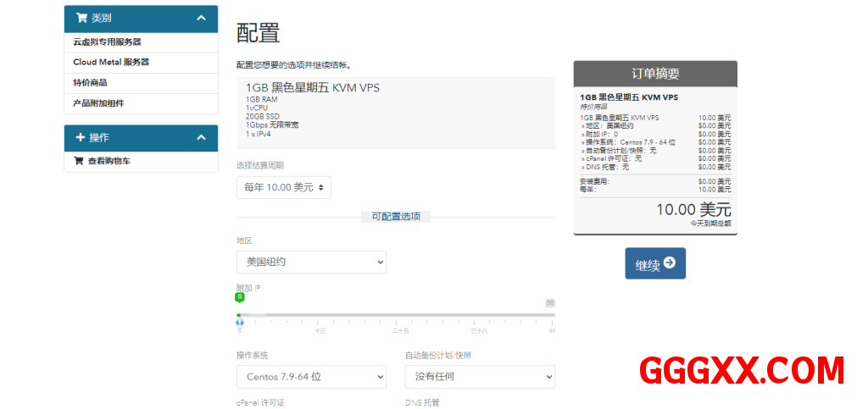
Task: Collapse the 操作 panel chevron
Action: (x=201, y=137)
